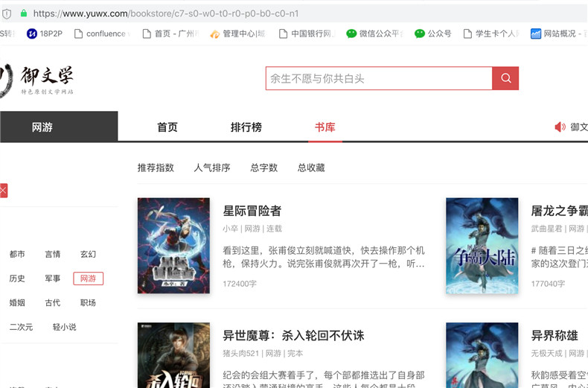This screenshot has height=388, width=588.
Task: Click the 御文 announcement text beside speaker
Action: pos(579,127)
